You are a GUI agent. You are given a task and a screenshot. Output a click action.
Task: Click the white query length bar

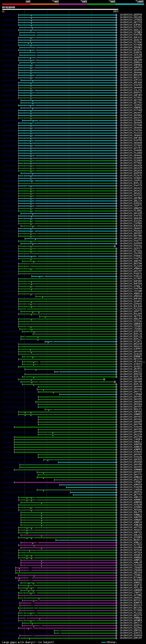60,10
